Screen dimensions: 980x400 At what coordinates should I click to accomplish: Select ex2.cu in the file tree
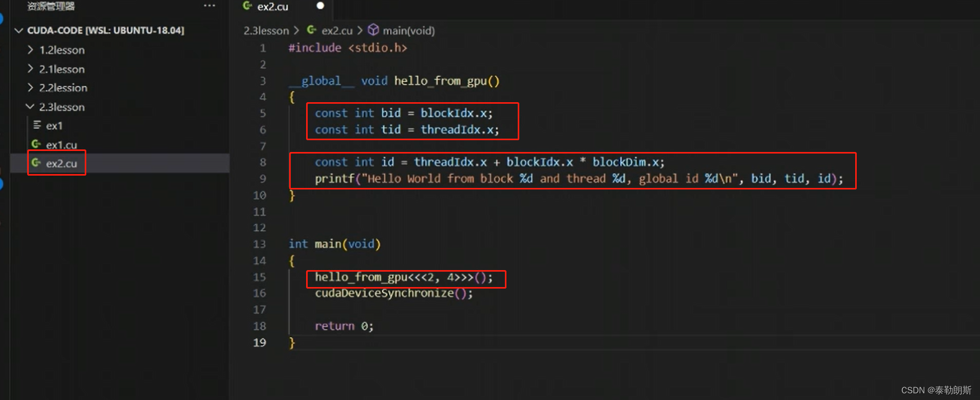coord(61,163)
